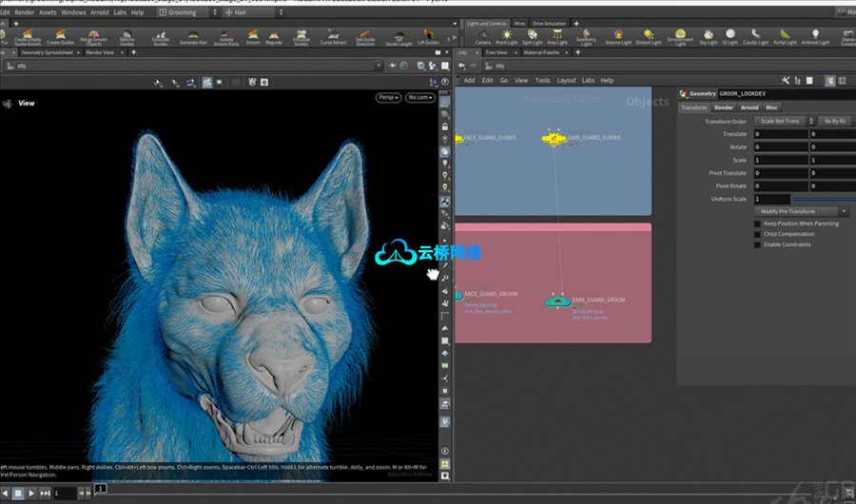Open the Transform Order dropdown
The width and height of the screenshot is (856, 504).
click(x=781, y=122)
